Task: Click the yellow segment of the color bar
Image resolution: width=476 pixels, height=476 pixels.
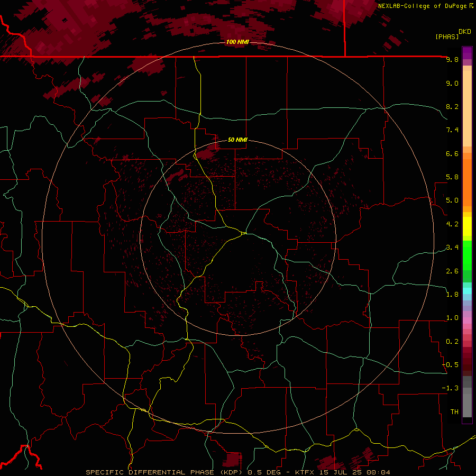Action: click(x=467, y=226)
